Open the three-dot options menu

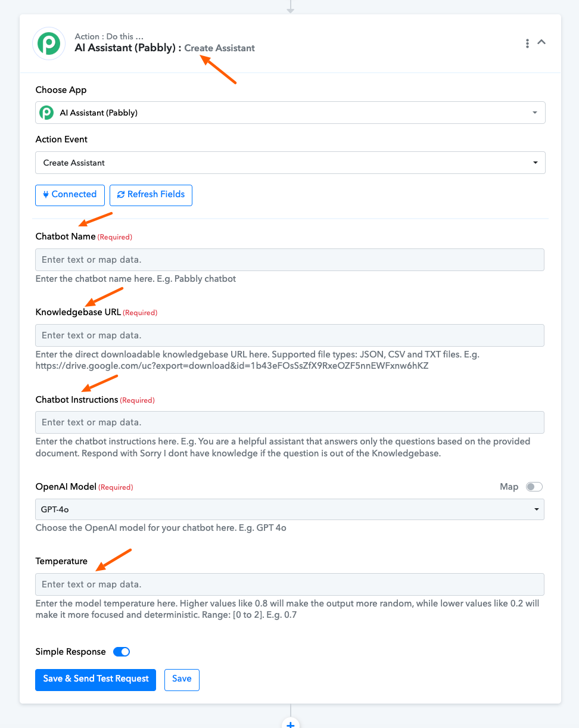point(527,43)
